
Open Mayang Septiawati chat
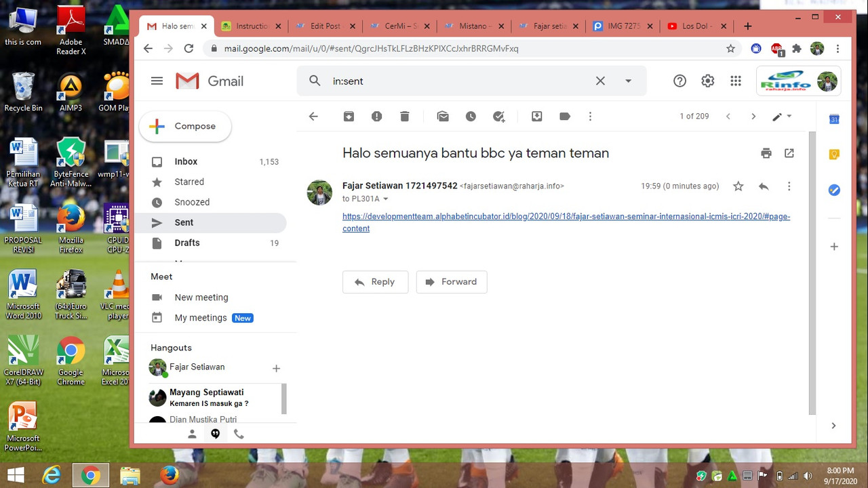(x=214, y=398)
